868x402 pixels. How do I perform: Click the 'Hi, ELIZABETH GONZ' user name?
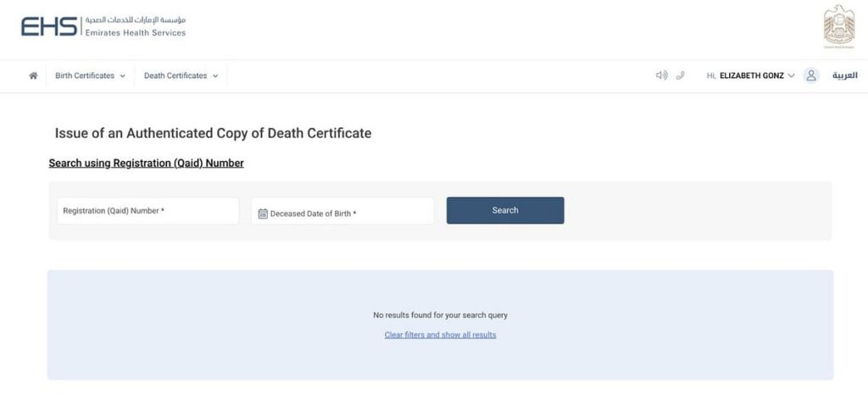[x=744, y=75]
